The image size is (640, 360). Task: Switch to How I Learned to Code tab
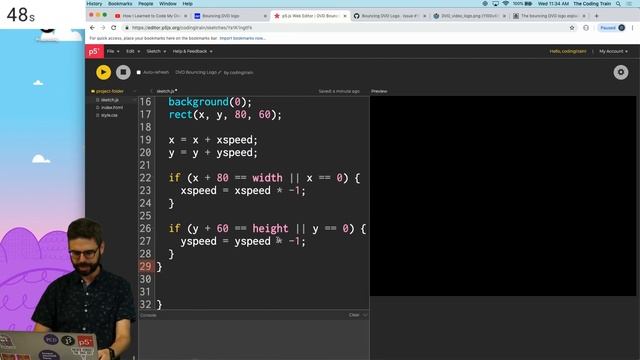coord(150,16)
